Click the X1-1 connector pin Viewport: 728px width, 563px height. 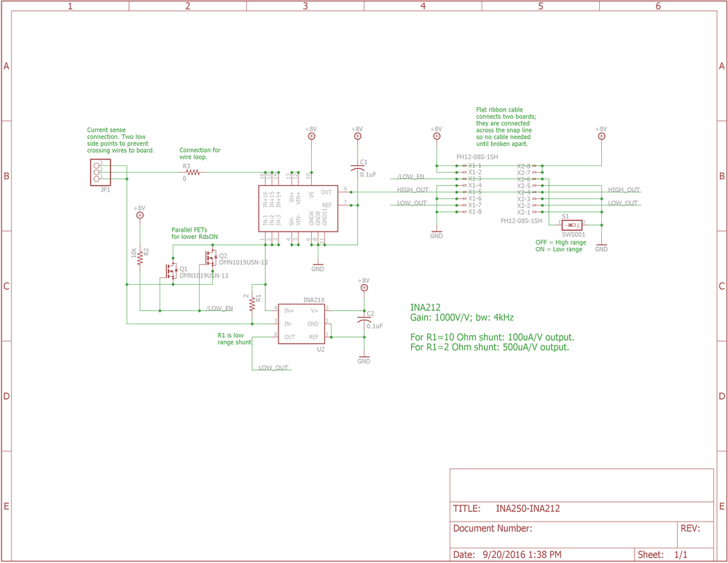coord(471,165)
